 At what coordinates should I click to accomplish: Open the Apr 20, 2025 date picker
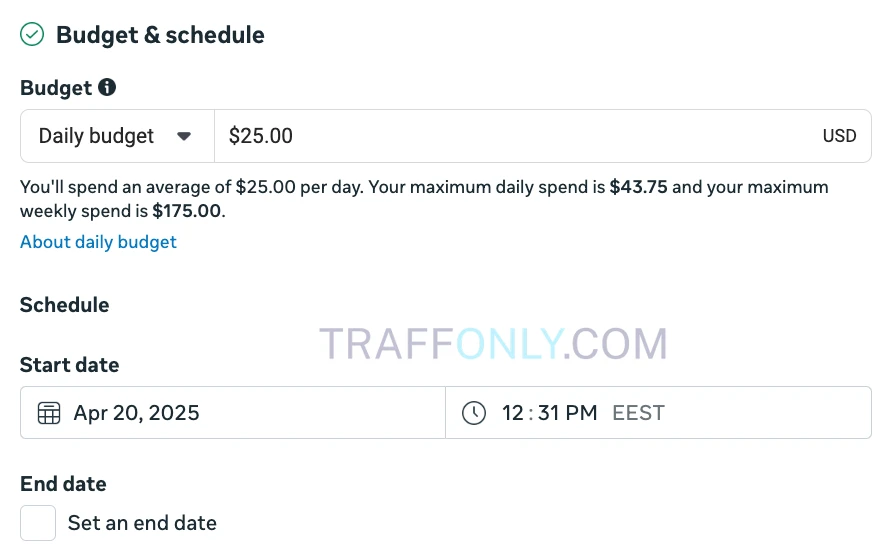[136, 413]
